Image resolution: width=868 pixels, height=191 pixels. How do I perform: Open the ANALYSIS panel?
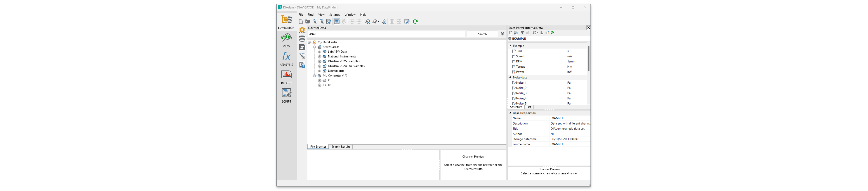(286, 59)
